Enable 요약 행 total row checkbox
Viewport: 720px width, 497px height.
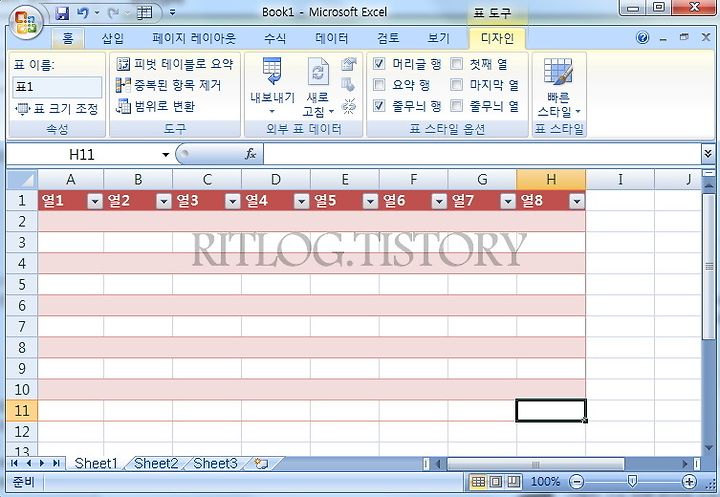tap(379, 85)
